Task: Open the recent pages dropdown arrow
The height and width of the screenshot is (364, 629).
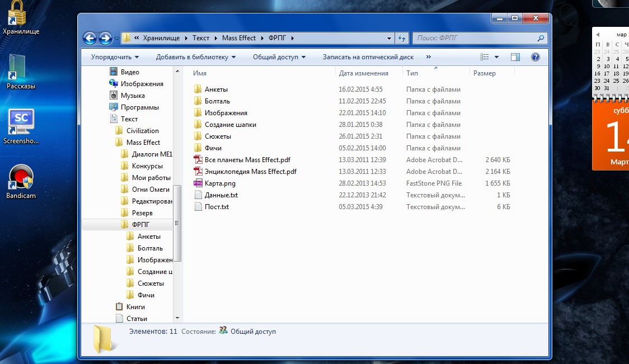Action: coord(117,39)
